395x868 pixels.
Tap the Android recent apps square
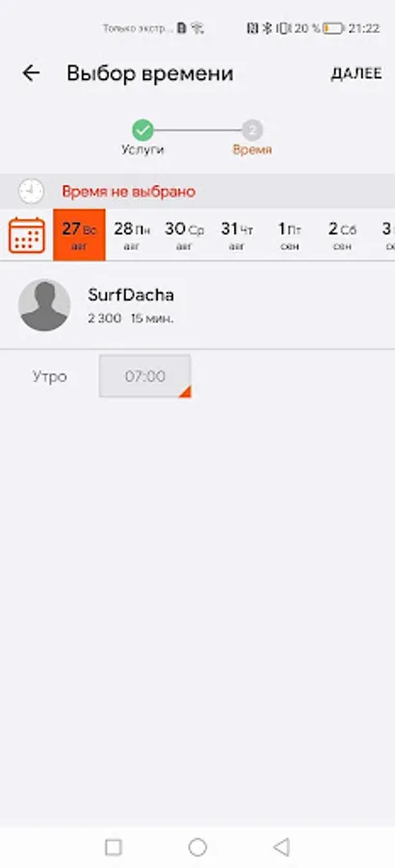[x=114, y=847]
